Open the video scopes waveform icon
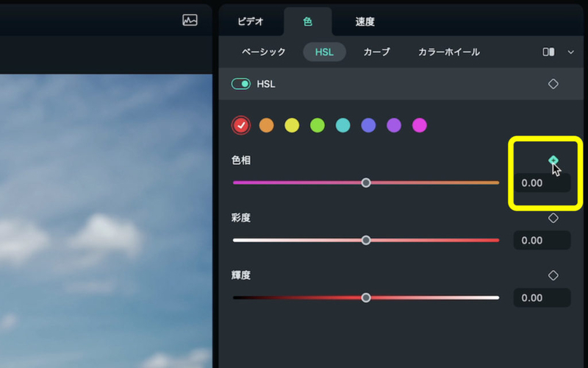 click(190, 20)
